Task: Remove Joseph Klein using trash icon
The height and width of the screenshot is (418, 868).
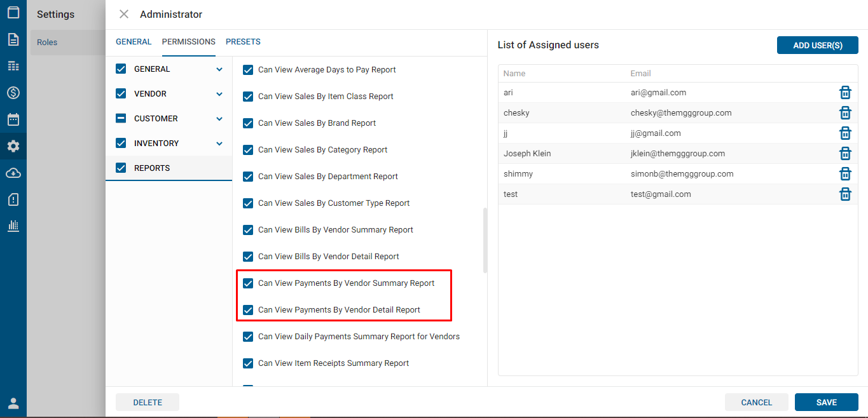Action: 845,154
